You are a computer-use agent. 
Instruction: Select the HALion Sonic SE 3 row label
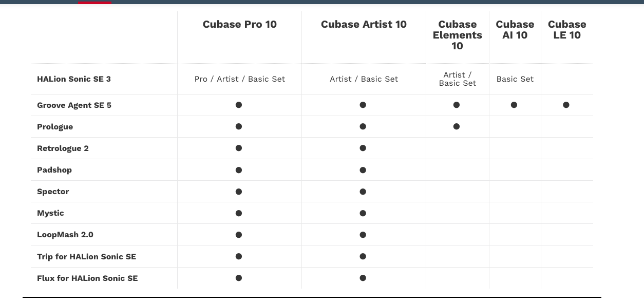74,79
